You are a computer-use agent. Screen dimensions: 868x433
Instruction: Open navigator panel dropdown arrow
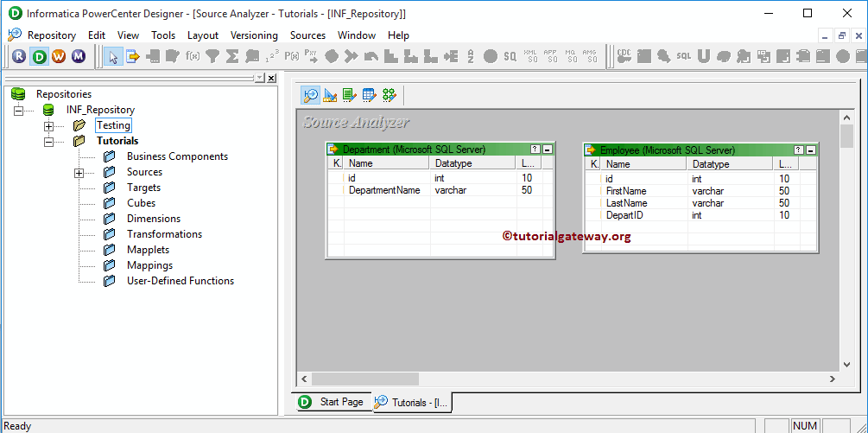[x=260, y=78]
